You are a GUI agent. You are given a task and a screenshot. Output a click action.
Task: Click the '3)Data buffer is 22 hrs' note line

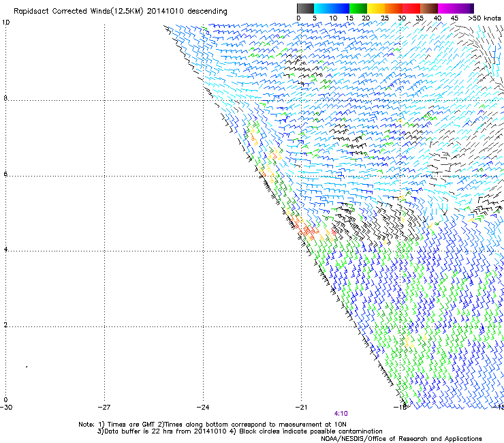240,431
